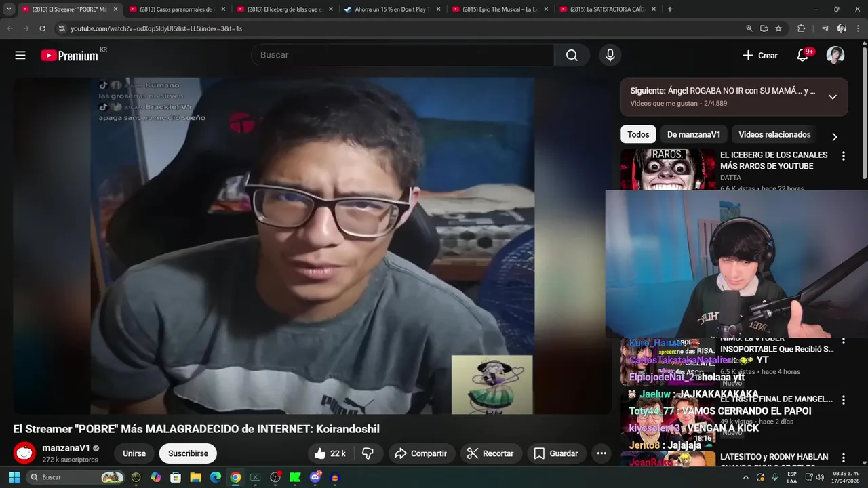This screenshot has width=868, height=488.
Task: Share the video with Compartir
Action: tap(420, 453)
